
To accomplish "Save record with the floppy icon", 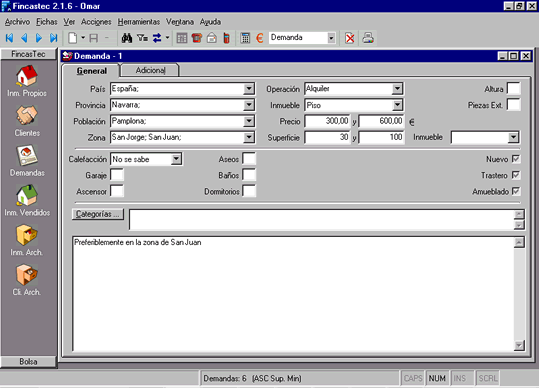I will [x=94, y=38].
